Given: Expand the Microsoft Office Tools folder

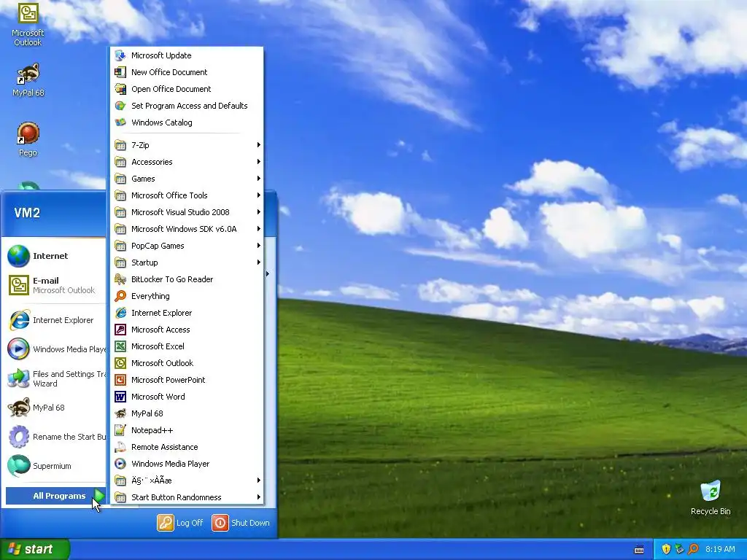Looking at the screenshot, I should [x=187, y=195].
